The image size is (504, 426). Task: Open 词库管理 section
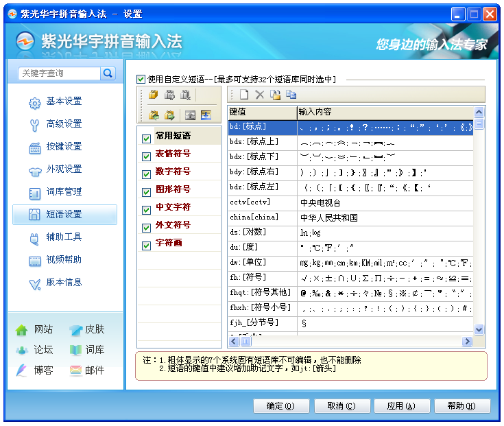click(x=64, y=191)
